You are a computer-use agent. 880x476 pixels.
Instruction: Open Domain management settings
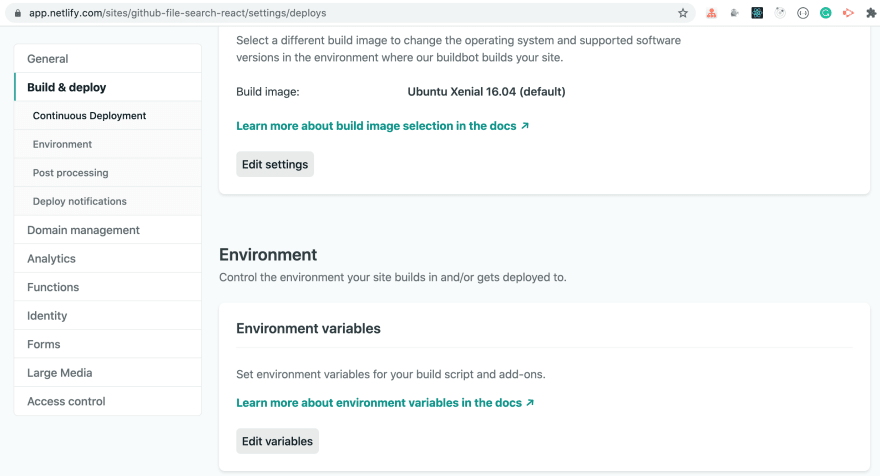(108, 230)
